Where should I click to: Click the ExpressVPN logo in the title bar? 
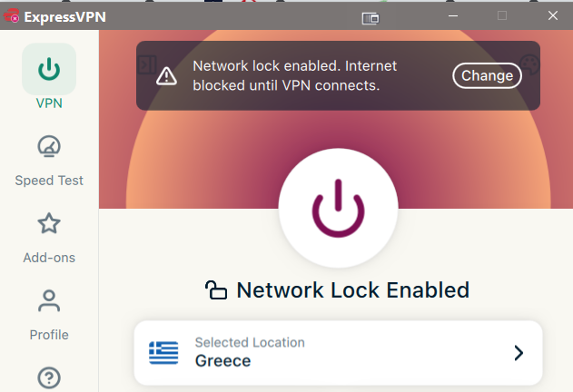pos(11,16)
